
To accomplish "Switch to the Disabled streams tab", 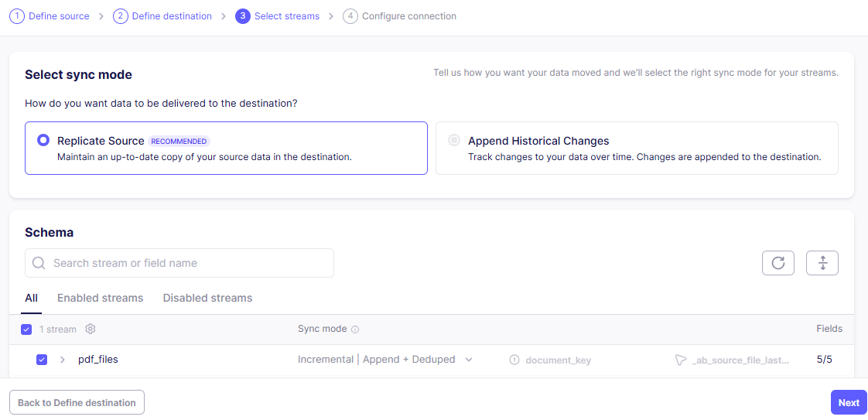I will click(x=207, y=298).
